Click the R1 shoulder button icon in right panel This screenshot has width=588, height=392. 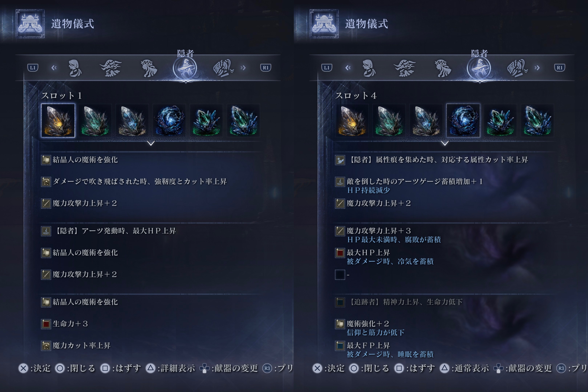click(x=559, y=68)
